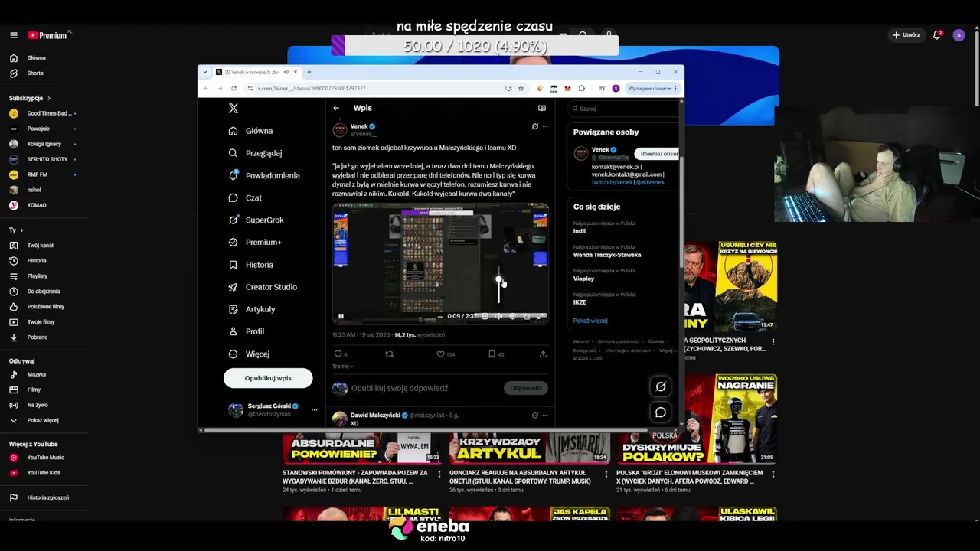Open Główna on X sidebar
This screenshot has height=551, width=980.
251,131
